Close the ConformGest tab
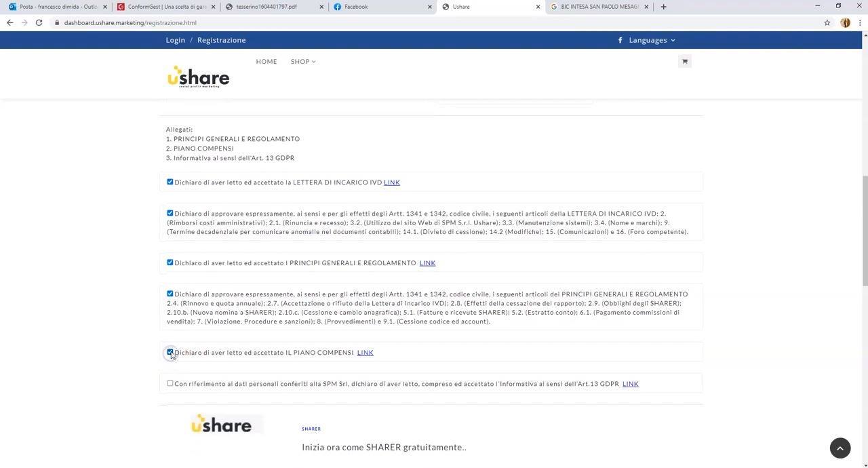Viewport: 868px width, 468px height. coord(213,7)
